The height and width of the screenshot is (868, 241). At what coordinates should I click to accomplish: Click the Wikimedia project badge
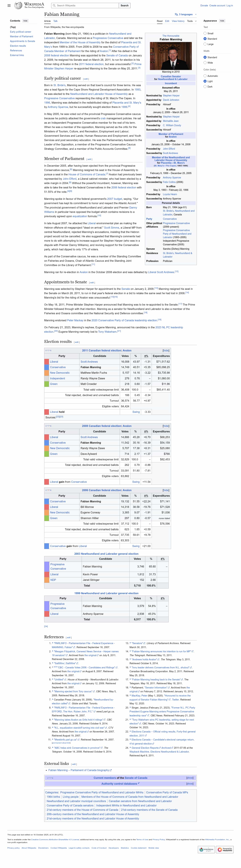click(x=206, y=849)
